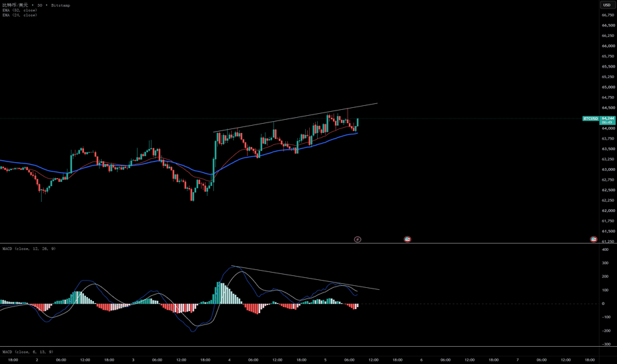This screenshot has width=617, height=364.
Task: Click the -300 MACD scale label
Action: [605, 344]
